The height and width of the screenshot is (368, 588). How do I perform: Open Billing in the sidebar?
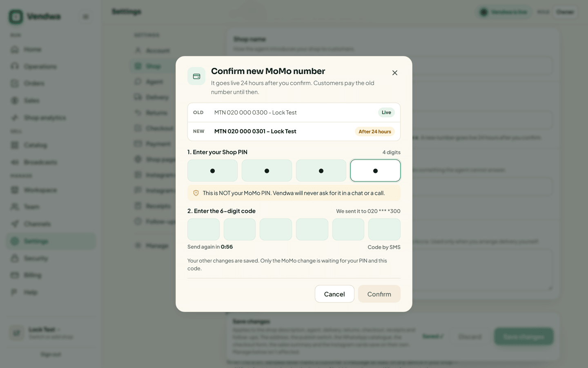(51, 275)
